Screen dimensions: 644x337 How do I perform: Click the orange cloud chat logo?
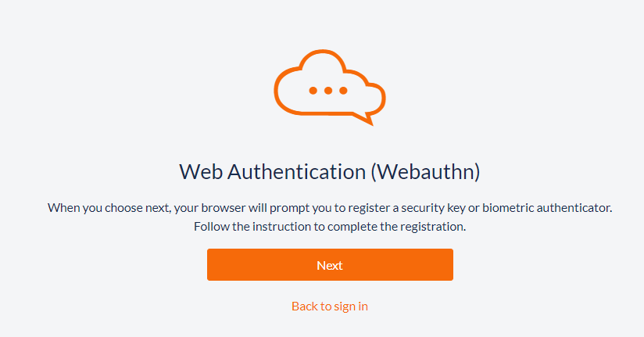coord(329,86)
